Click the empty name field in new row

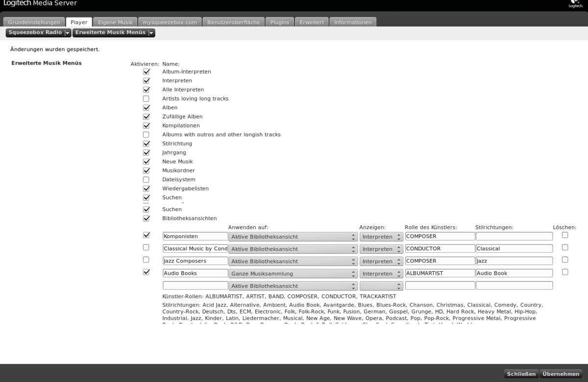tap(195, 286)
